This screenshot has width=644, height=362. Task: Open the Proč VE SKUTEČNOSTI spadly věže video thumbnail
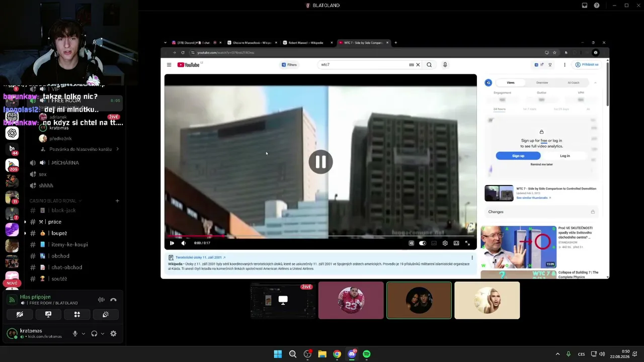tap(518, 247)
